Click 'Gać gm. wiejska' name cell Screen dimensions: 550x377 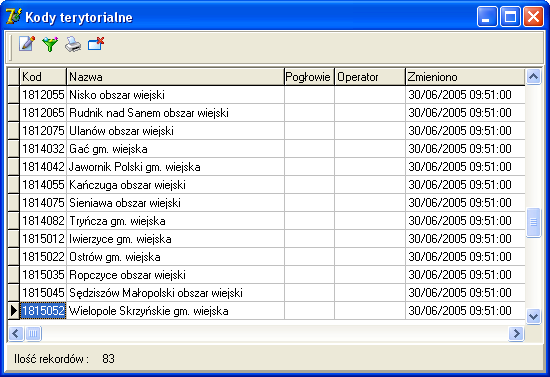(175, 149)
